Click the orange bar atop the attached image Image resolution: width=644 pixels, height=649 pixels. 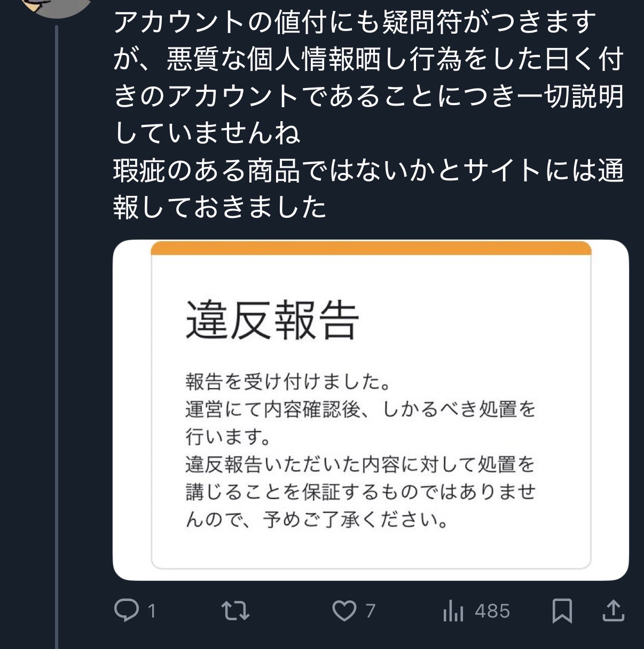371,248
